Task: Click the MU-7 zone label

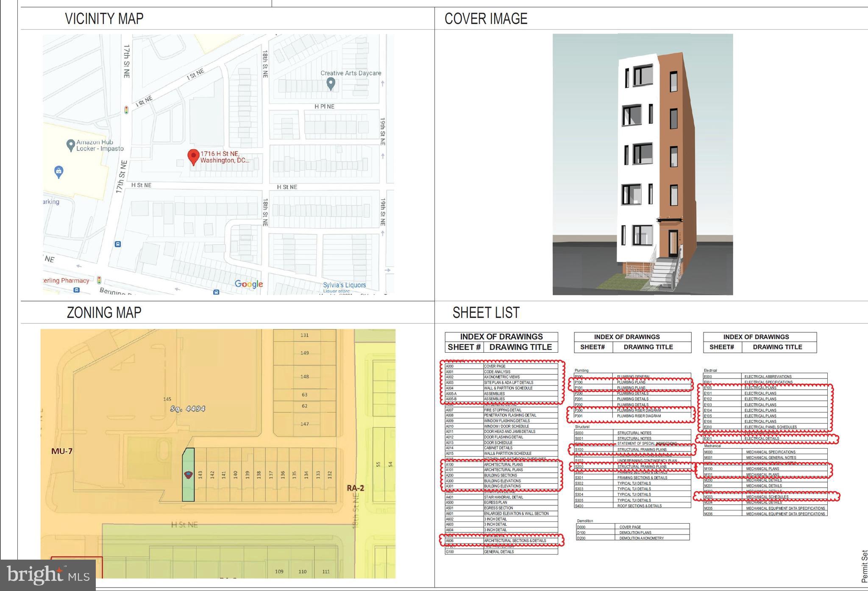Action: [62, 451]
